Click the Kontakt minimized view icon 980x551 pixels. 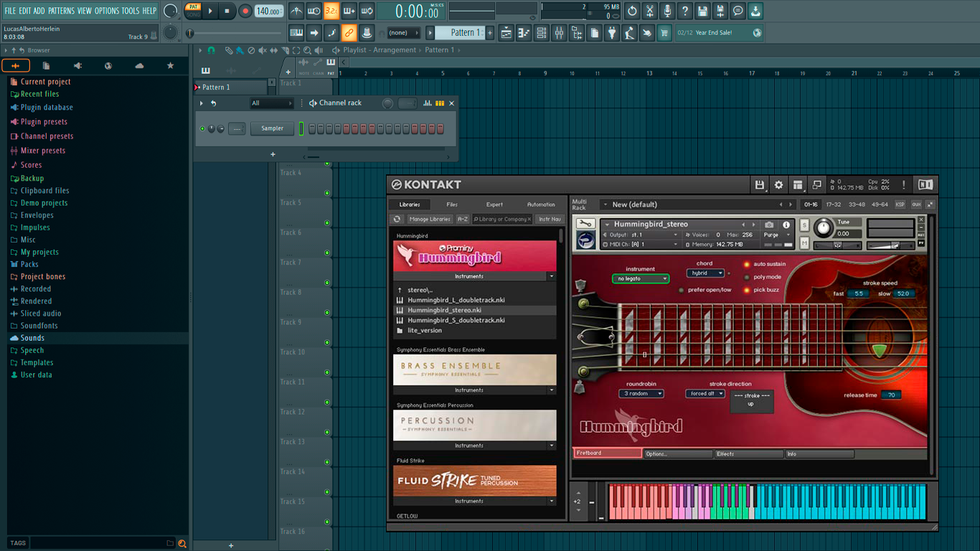point(816,185)
